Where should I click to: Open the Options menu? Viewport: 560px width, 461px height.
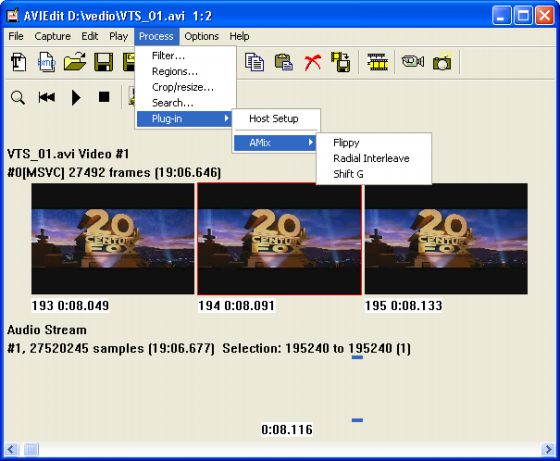point(201,36)
